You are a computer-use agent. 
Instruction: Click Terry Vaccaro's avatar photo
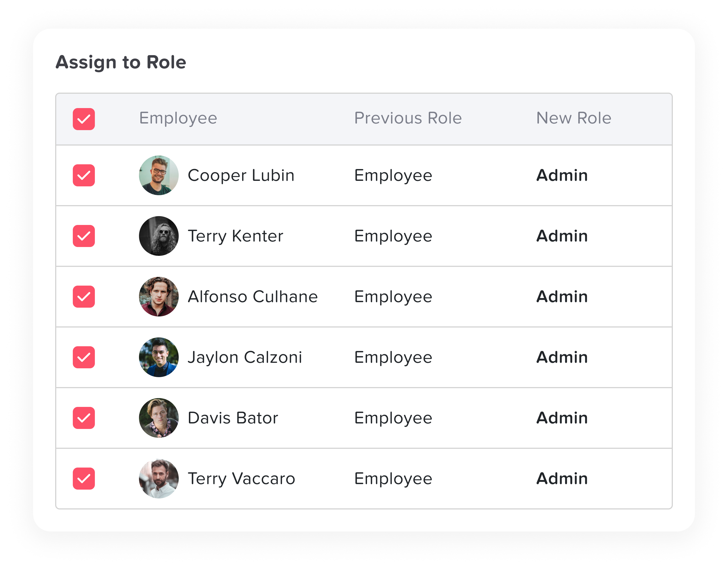pyautogui.click(x=159, y=479)
